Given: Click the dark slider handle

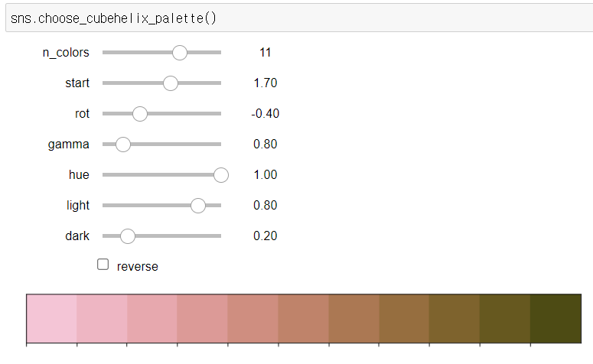Looking at the screenshot, I should pyautogui.click(x=128, y=236).
